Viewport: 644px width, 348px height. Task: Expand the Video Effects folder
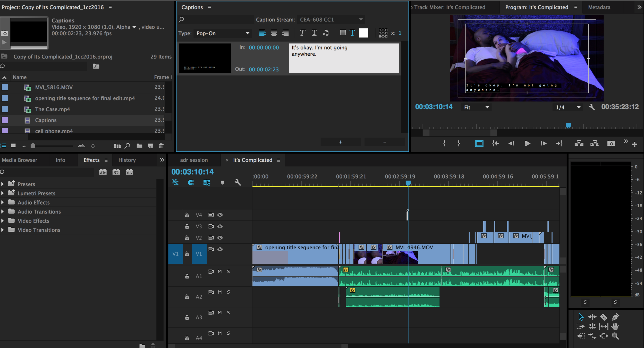point(3,221)
